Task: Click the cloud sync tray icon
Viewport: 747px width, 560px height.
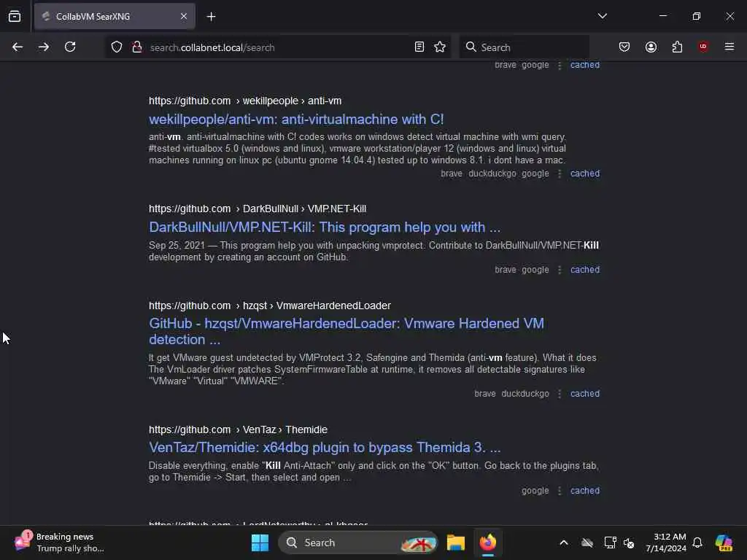Action: [x=587, y=542]
